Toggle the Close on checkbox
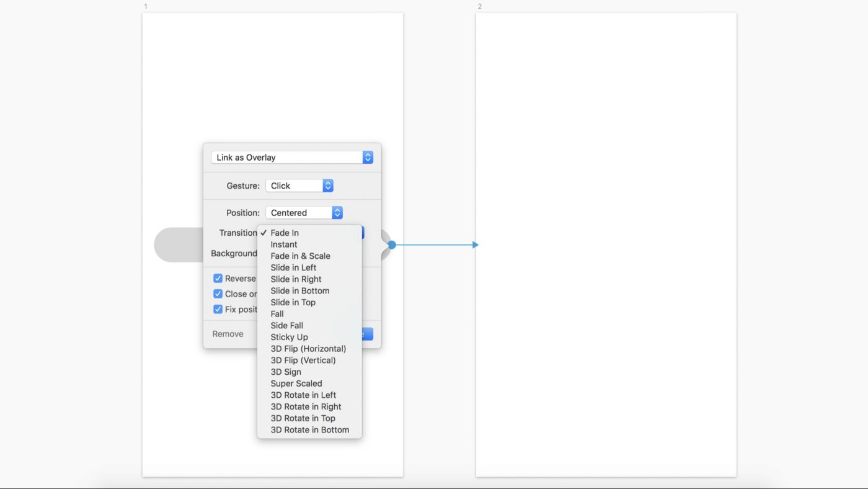The image size is (868, 489). (x=218, y=294)
